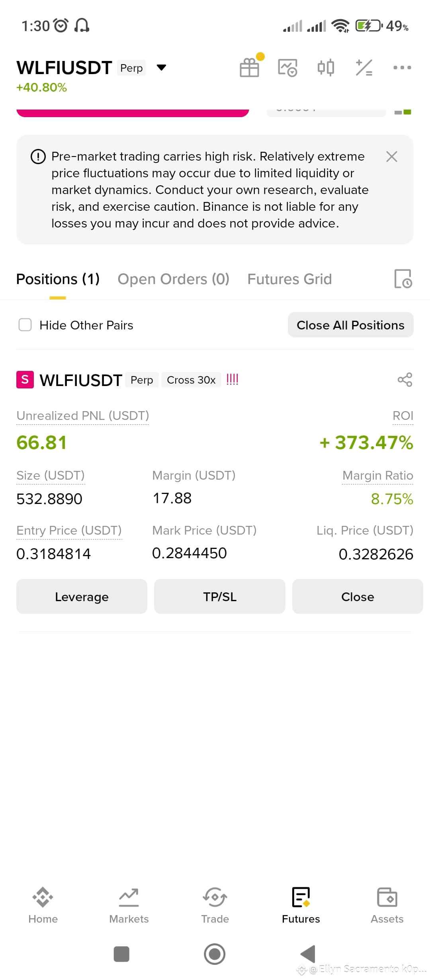Viewport: 430px width, 980px height.
Task: Open the gift rewards icon
Action: [x=250, y=67]
